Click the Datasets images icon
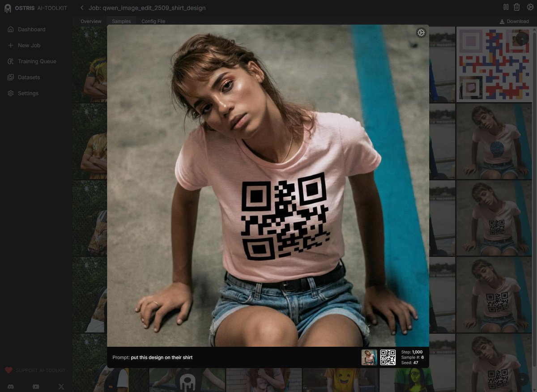The width and height of the screenshot is (537, 392). [11, 77]
